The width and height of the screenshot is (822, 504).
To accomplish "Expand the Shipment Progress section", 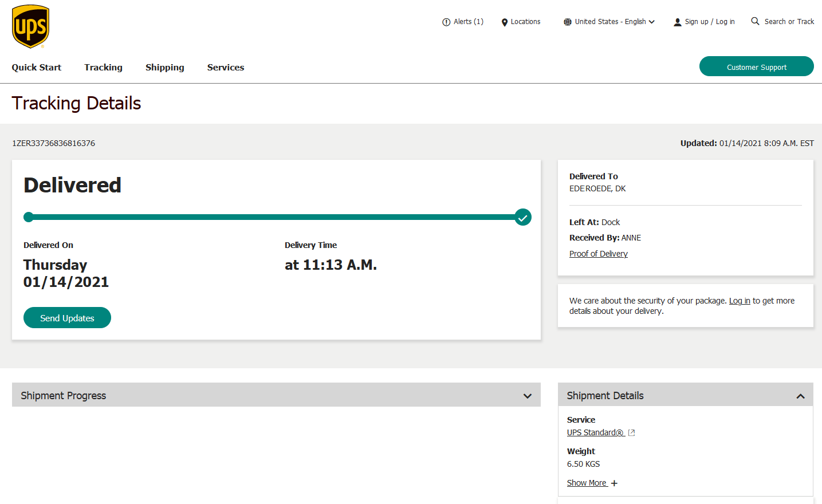I will coord(276,395).
